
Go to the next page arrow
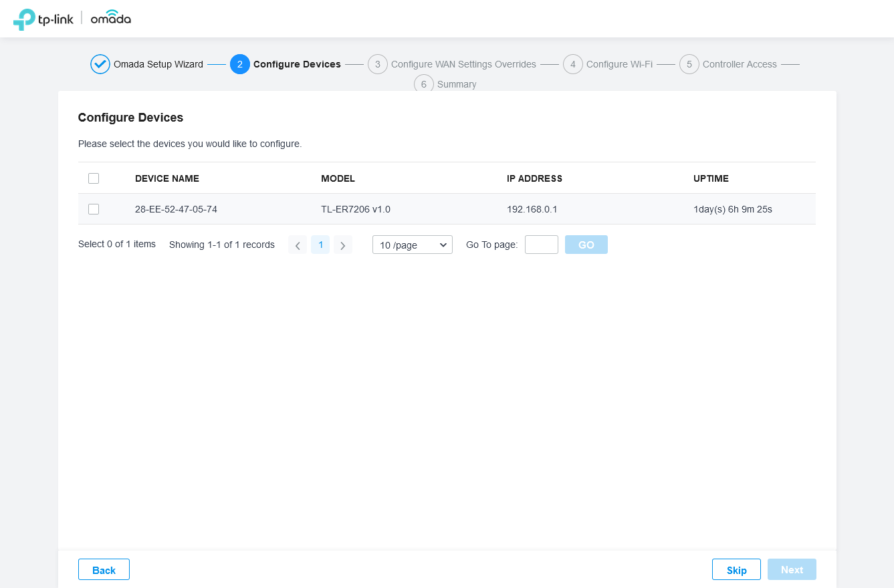pyautogui.click(x=343, y=245)
